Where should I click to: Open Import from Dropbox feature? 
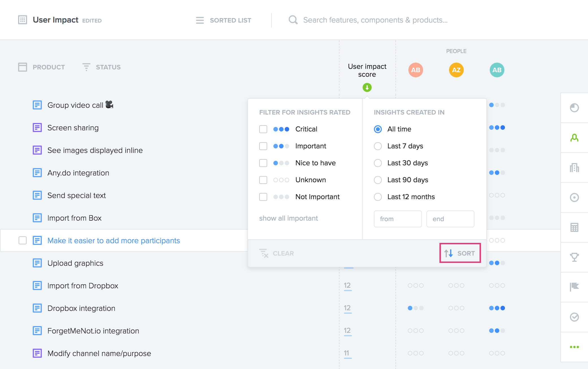tap(83, 286)
